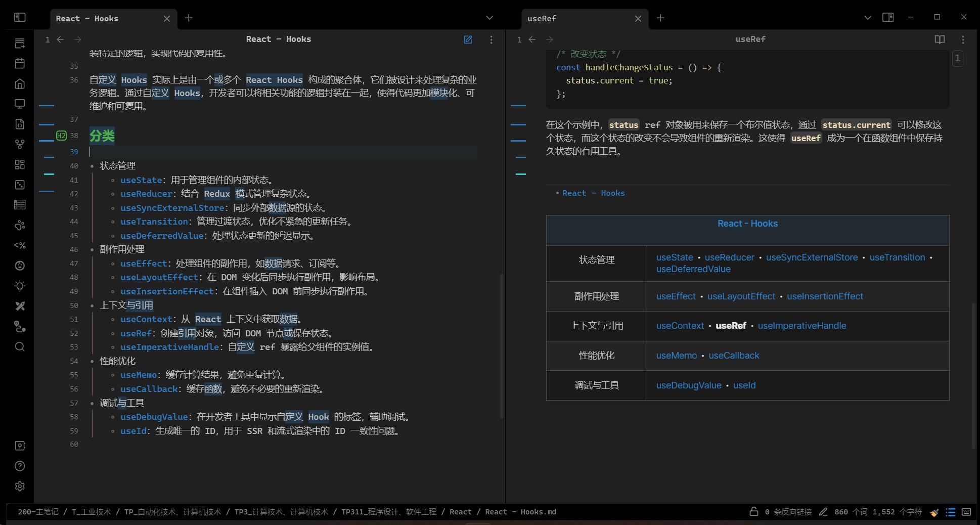Click the templater <% ribbon icon
Viewport: 980px width, 525px height.
20,245
